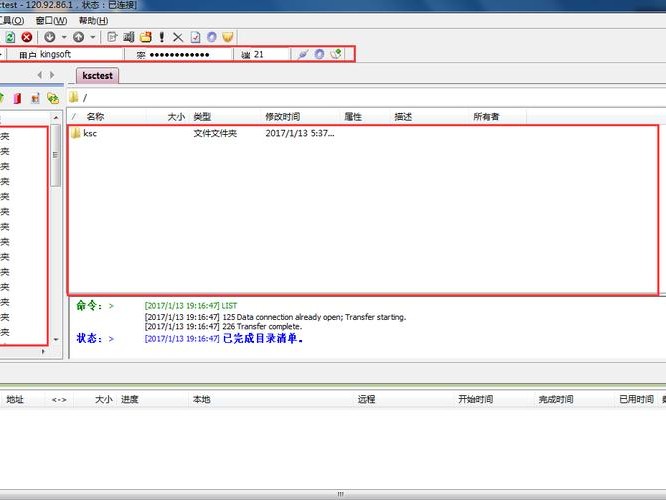Click the previous tab left arrow
The width and height of the screenshot is (666, 500).
point(40,75)
